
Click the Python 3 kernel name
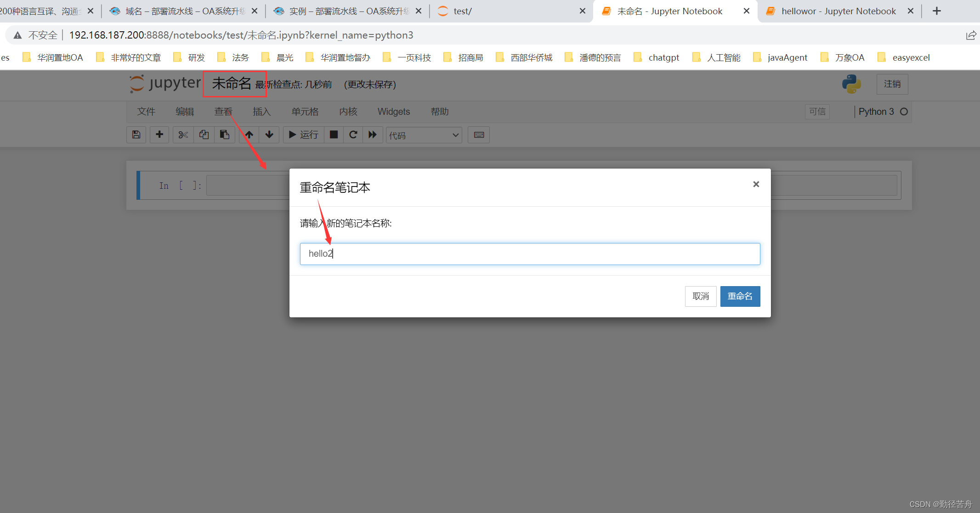876,112
